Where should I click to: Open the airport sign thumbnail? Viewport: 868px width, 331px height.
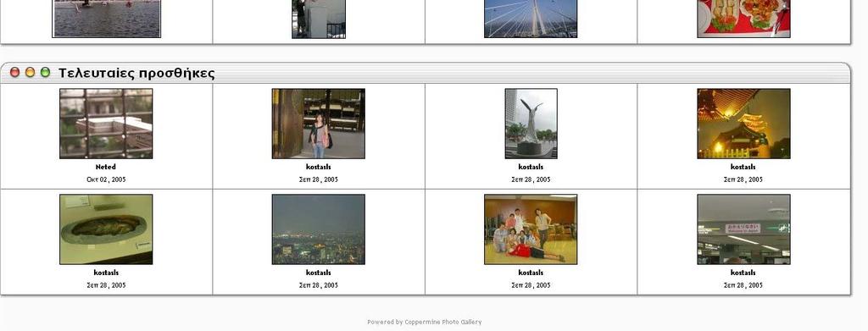click(743, 229)
